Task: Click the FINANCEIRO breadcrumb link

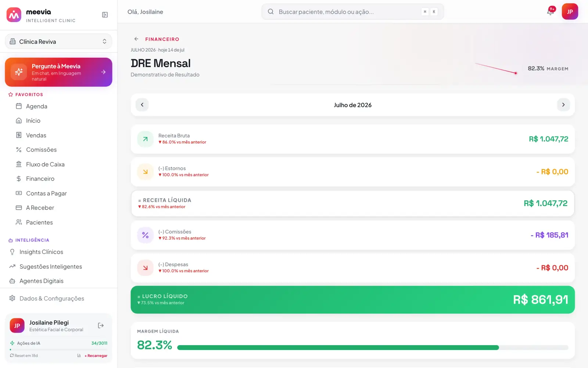Action: coord(162,39)
